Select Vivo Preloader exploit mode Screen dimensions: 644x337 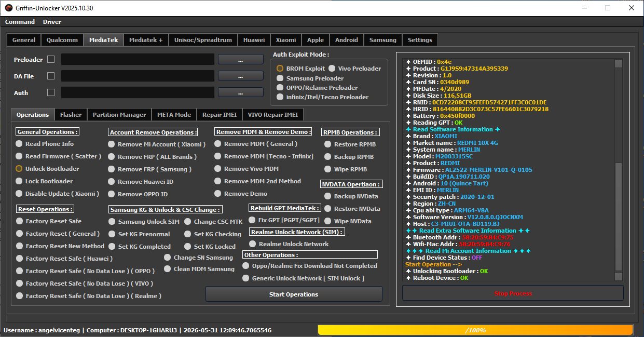355,69
